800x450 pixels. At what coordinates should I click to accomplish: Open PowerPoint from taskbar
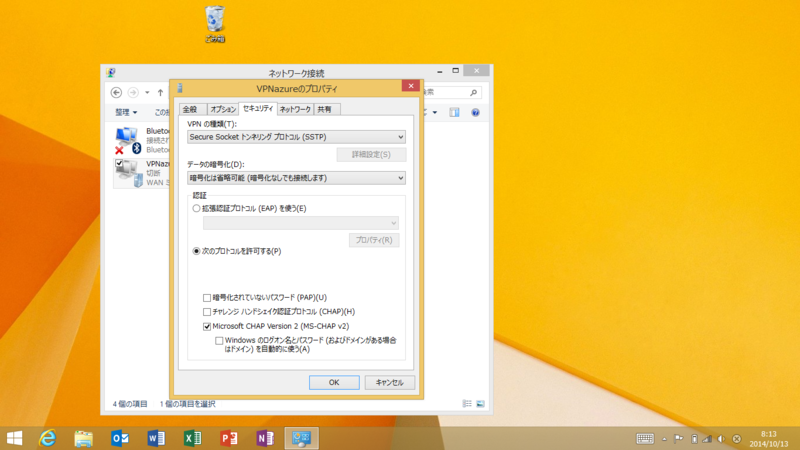(x=229, y=438)
